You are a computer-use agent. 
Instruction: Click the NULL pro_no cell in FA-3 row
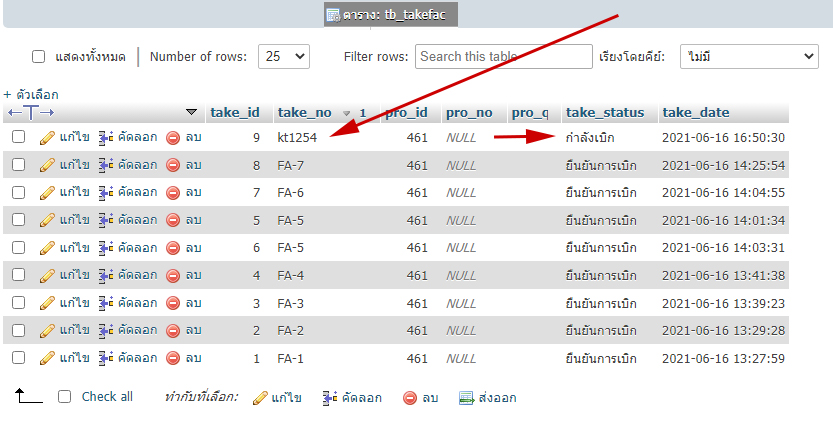pyautogui.click(x=461, y=303)
